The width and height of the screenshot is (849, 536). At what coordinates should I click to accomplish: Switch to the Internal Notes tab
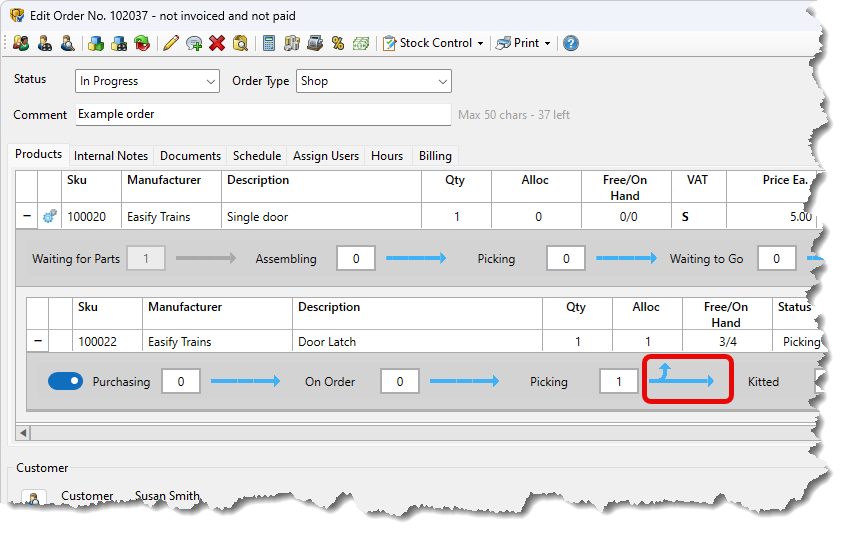click(x=110, y=156)
